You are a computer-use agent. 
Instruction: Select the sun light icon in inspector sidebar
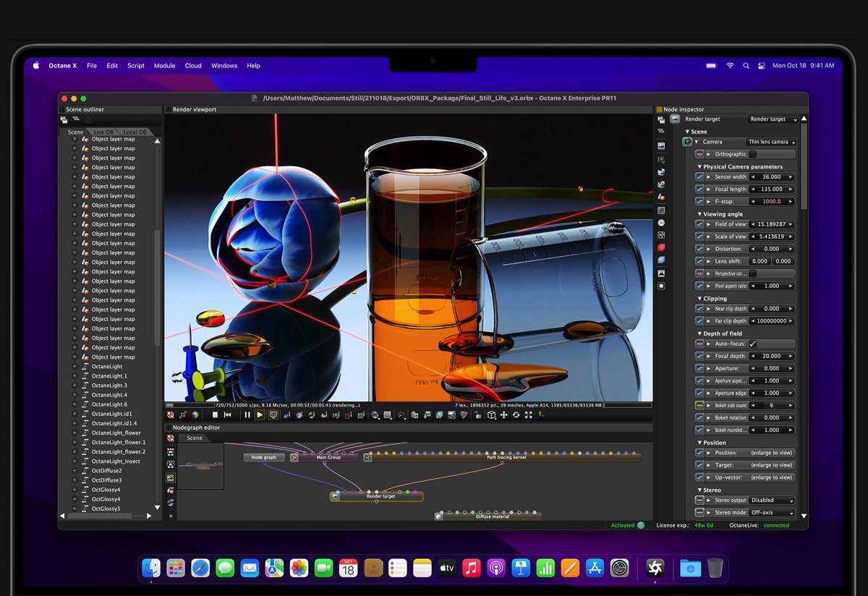click(x=661, y=286)
